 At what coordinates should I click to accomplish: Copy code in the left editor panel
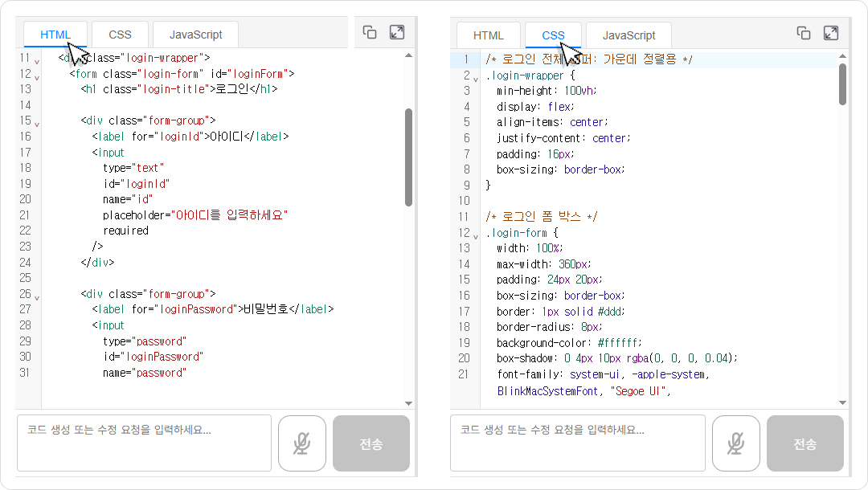coord(370,32)
